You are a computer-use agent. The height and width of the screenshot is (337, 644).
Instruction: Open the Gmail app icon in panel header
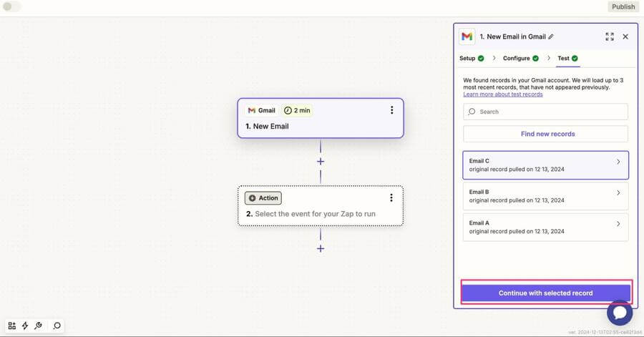pos(467,36)
